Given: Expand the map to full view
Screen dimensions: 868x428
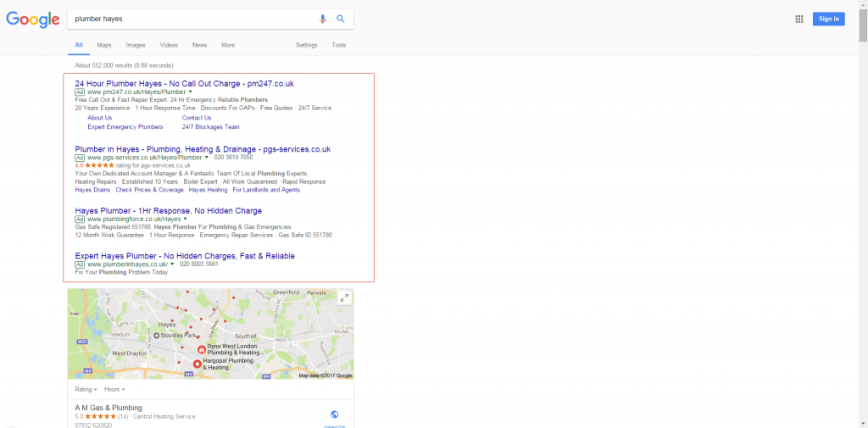Looking at the screenshot, I should pyautogui.click(x=344, y=297).
